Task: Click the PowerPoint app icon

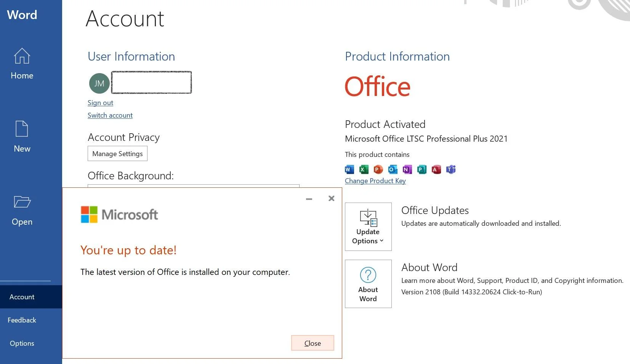Action: click(x=378, y=169)
